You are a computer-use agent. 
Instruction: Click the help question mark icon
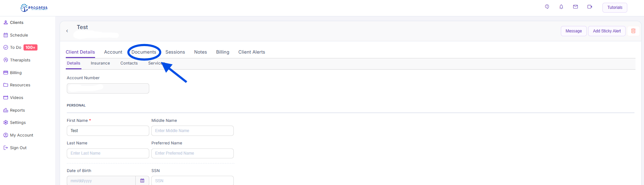(547, 7)
